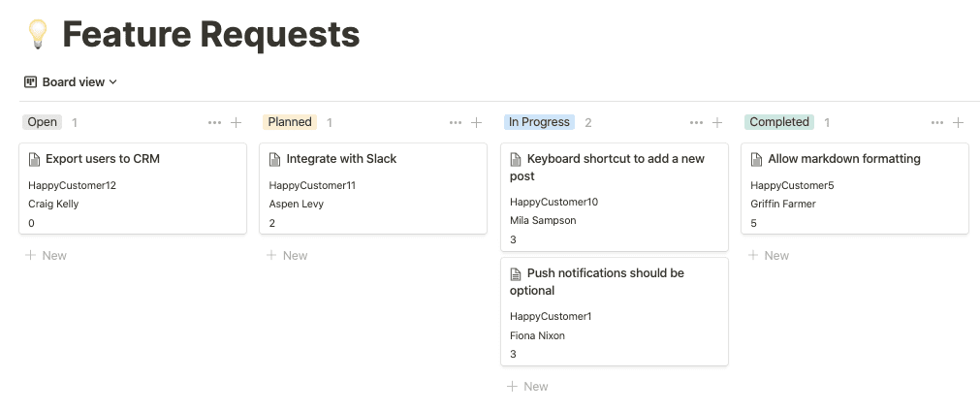Image resolution: width=980 pixels, height=411 pixels.
Task: Select the Planned status label
Action: pos(290,122)
